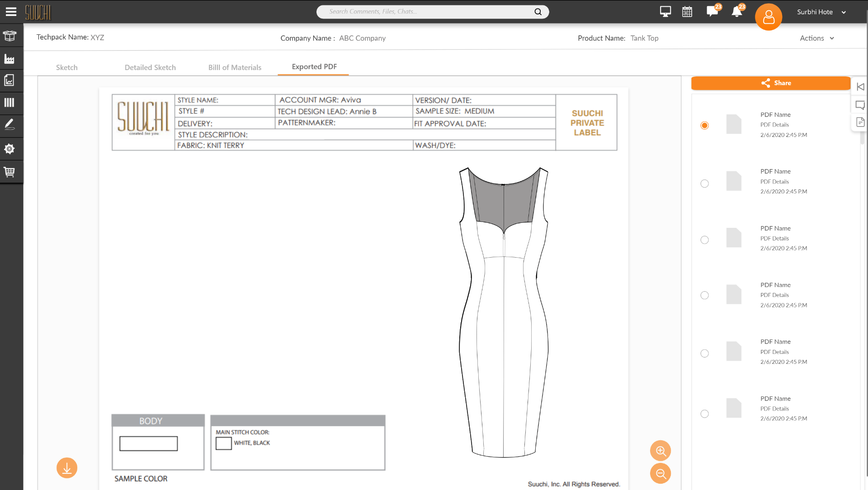Open the Surbhi Hote user dropdown
This screenshot has height=490, width=868.
[821, 12]
